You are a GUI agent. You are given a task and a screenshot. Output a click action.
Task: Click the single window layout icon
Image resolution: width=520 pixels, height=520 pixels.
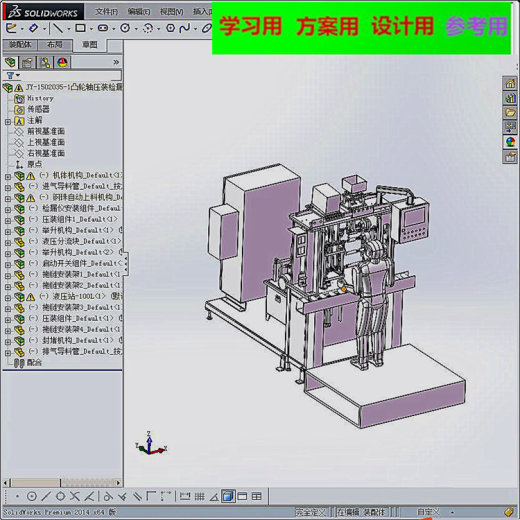[242, 497]
